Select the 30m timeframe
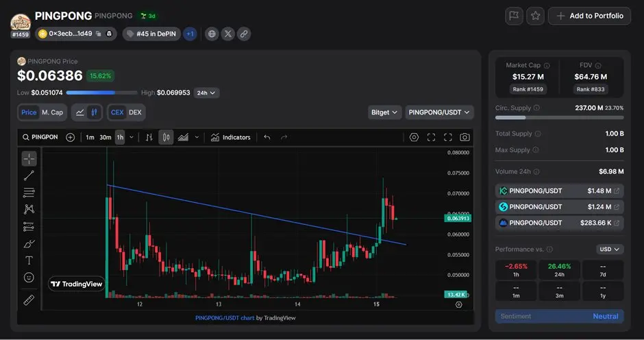Image resolution: width=644 pixels, height=340 pixels. click(x=105, y=137)
